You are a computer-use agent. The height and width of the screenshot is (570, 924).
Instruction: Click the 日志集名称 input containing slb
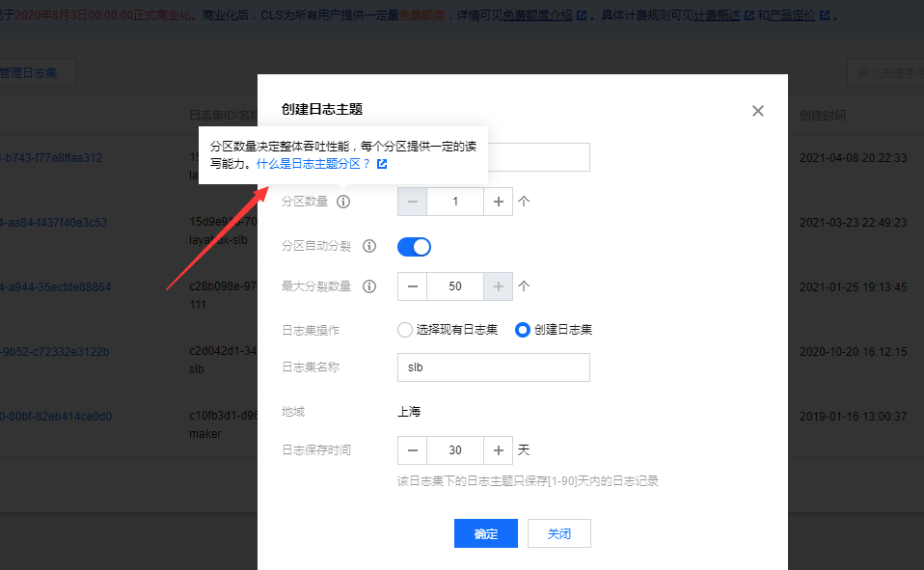[x=494, y=367]
